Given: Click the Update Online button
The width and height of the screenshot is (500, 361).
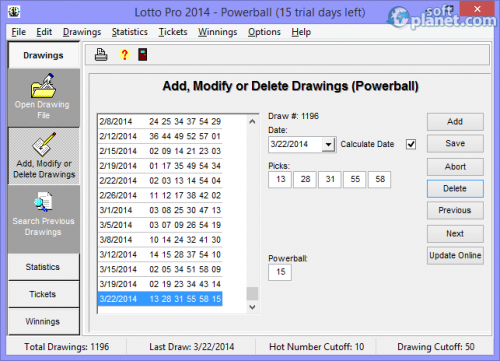Looking at the screenshot, I should coord(455,256).
